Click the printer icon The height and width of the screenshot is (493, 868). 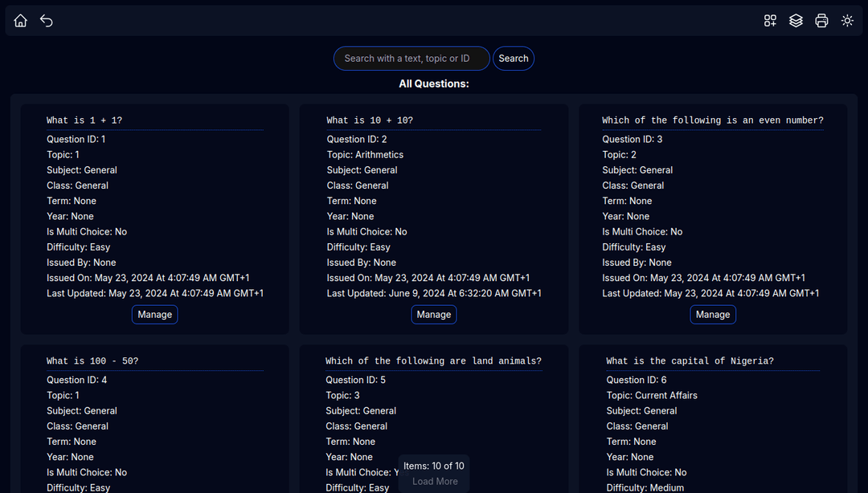pos(821,21)
